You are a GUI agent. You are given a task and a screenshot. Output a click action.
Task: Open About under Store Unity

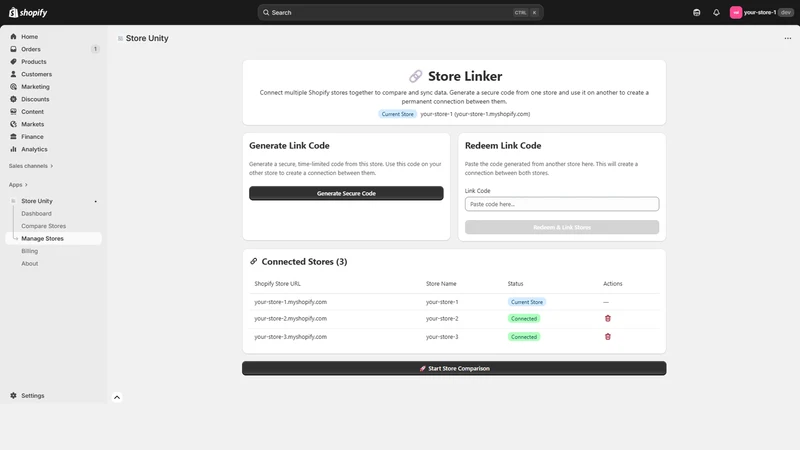pos(30,264)
